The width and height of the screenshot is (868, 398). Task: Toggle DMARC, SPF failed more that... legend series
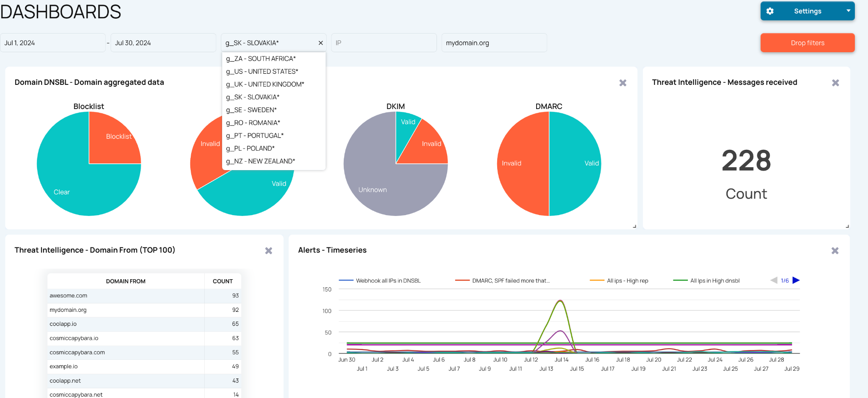pyautogui.click(x=502, y=280)
